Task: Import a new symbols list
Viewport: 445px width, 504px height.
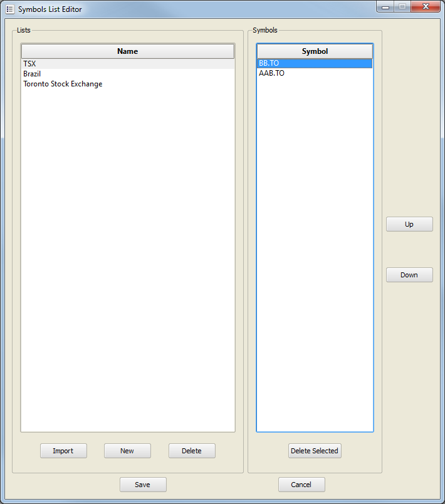Action: pyautogui.click(x=63, y=451)
